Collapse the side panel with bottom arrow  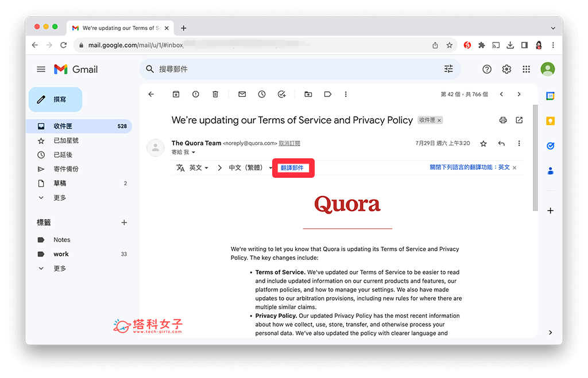pos(550,332)
